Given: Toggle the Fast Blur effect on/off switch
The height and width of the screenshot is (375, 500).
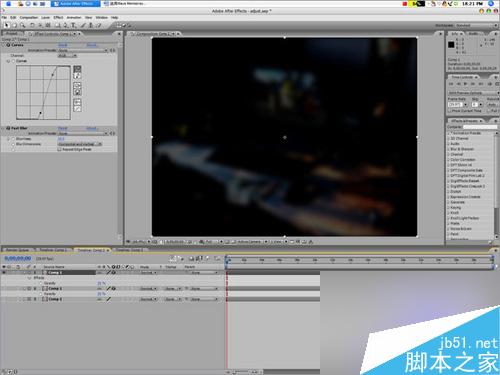Looking at the screenshot, I should [8, 128].
